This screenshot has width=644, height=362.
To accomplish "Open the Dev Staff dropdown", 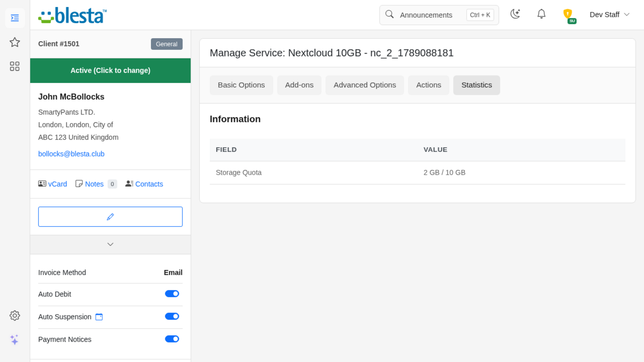I will [609, 15].
